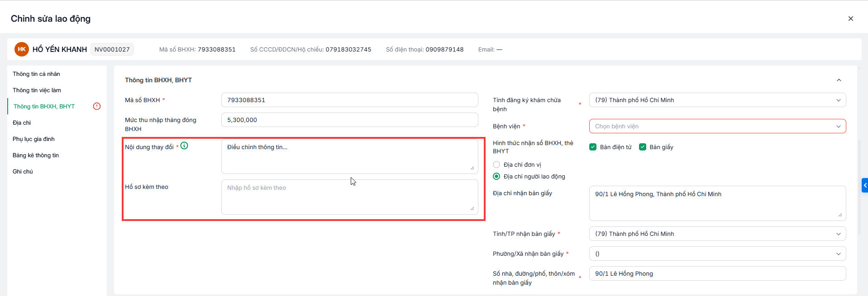Select Địa chỉ đơn vị radio option
The width and height of the screenshot is (868, 296).
(x=496, y=164)
